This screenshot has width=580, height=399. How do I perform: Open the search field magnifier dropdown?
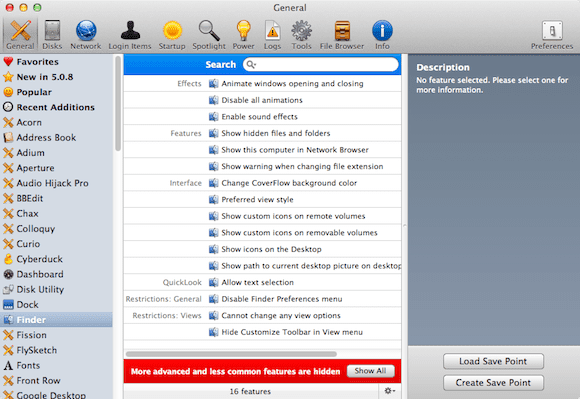point(251,65)
